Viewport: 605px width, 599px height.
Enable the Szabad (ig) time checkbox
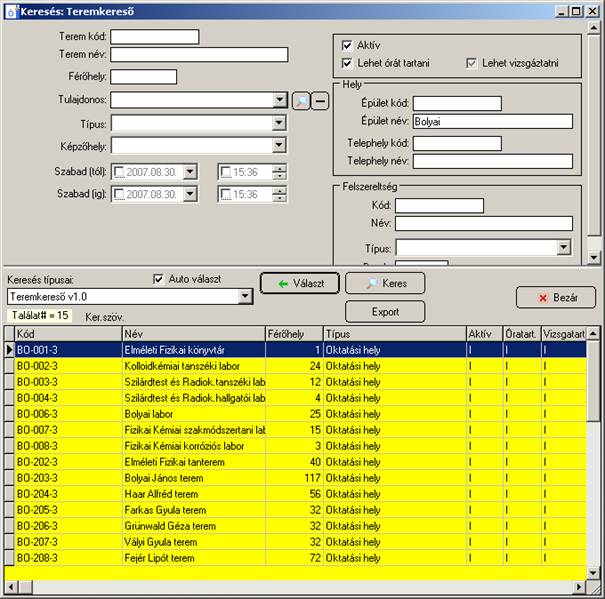coord(225,194)
